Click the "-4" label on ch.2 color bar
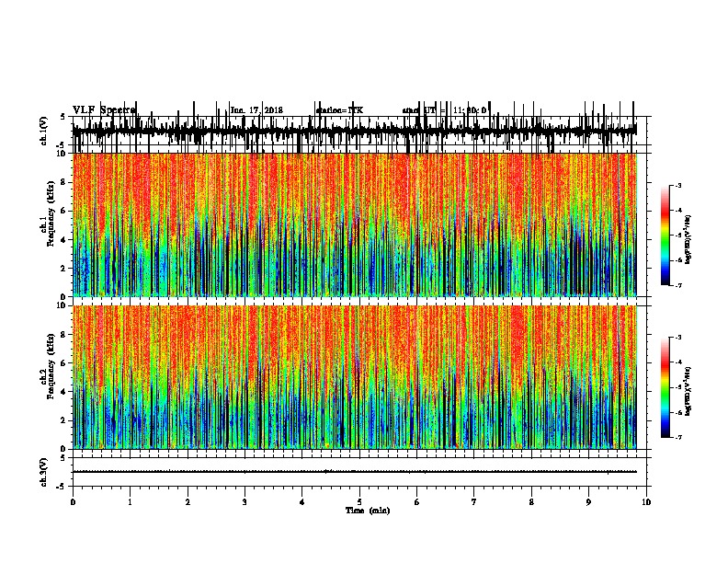Viewport: 728px width, 563px height. [677, 362]
